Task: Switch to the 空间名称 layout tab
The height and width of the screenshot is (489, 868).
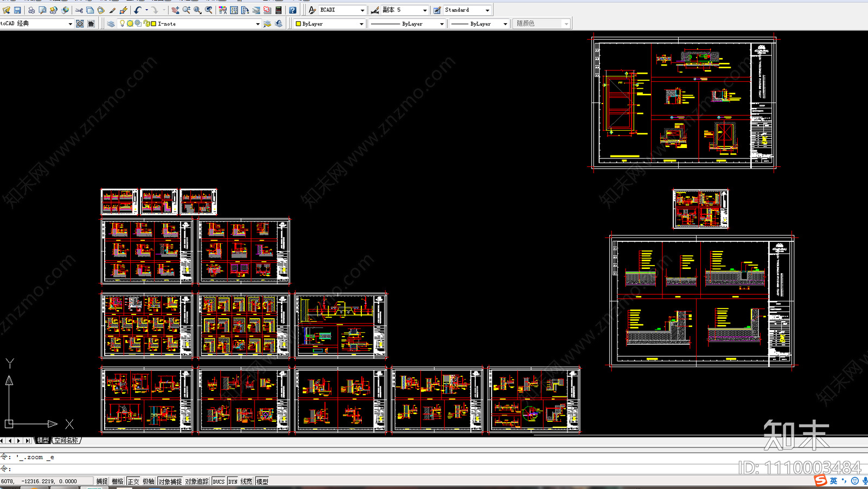Action: (x=66, y=440)
